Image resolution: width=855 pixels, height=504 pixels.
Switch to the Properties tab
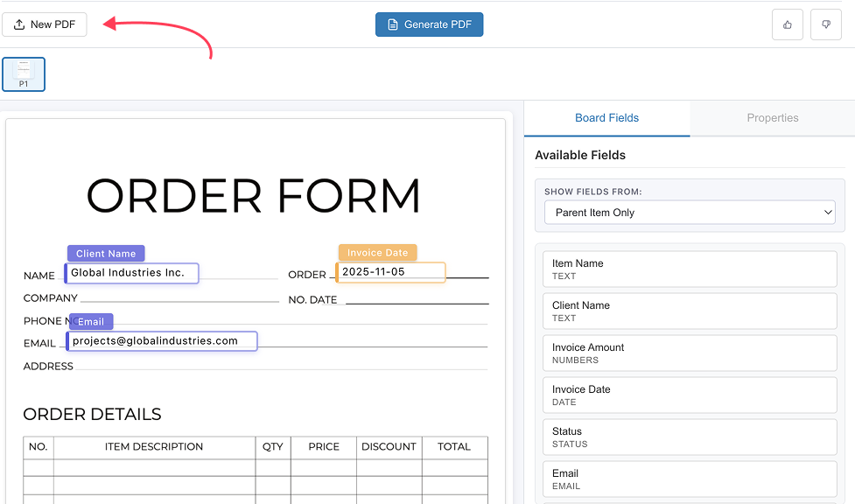click(773, 117)
